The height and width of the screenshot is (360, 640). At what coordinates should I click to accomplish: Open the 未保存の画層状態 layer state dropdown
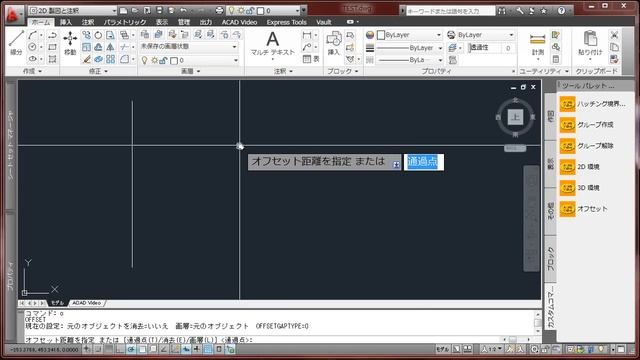pyautogui.click(x=189, y=47)
